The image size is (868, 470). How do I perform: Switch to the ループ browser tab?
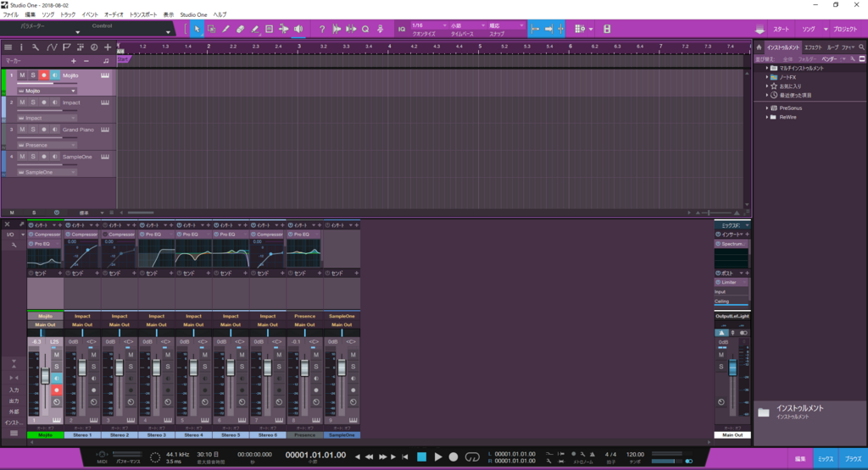tap(832, 47)
